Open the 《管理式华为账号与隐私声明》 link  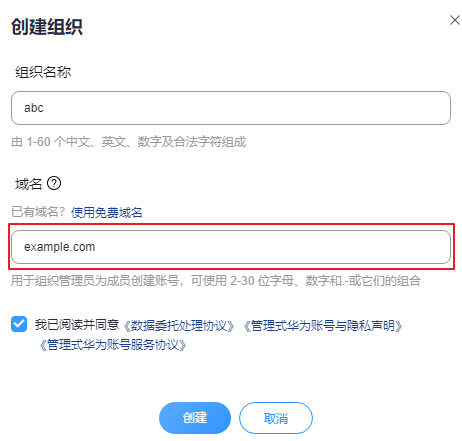pyautogui.click(x=323, y=325)
